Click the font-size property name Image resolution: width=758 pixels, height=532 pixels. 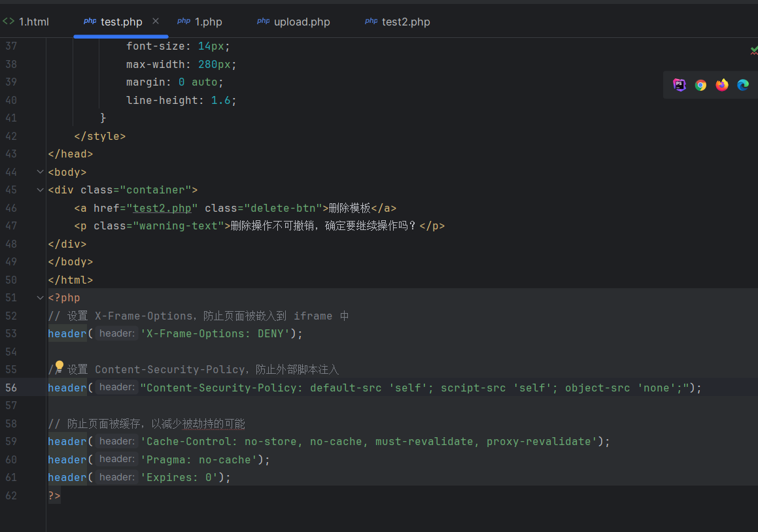155,46
